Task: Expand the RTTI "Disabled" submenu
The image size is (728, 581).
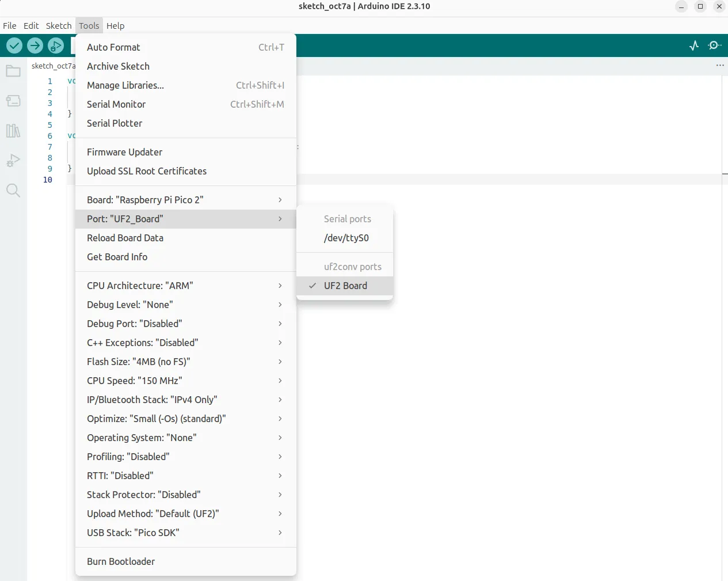Action: pos(186,476)
